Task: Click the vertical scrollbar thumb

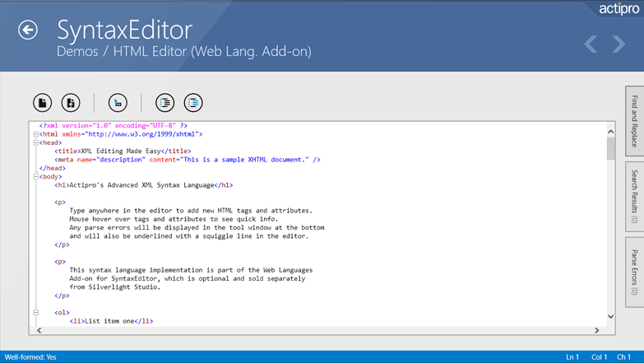Action: point(611,148)
